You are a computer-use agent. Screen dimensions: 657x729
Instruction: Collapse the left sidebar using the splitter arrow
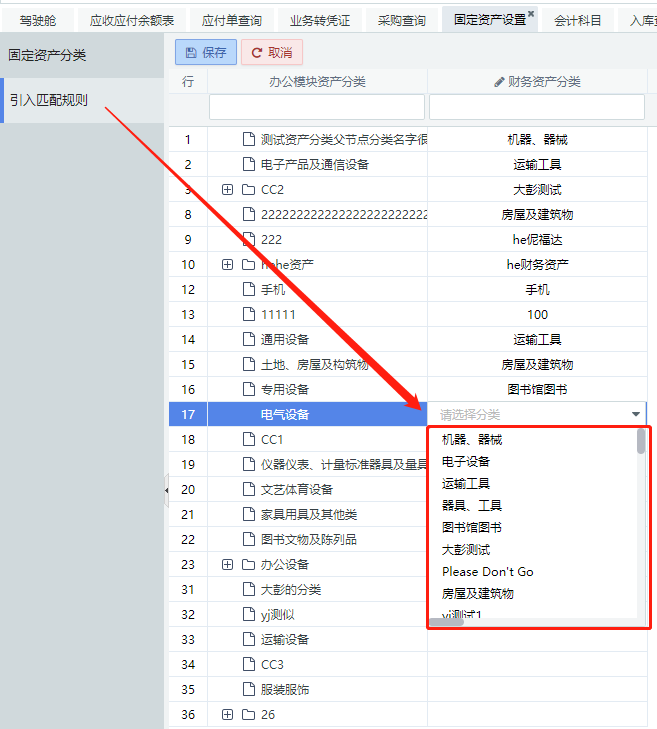[166, 490]
